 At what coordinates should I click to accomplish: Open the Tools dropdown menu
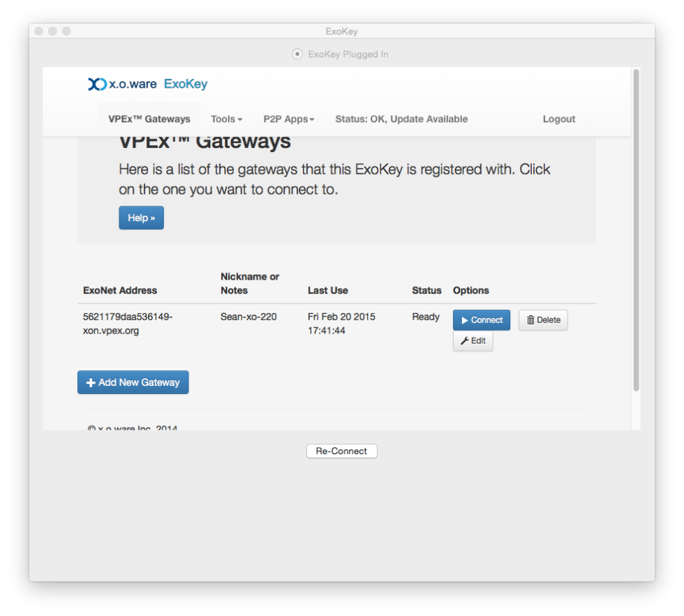pos(226,119)
